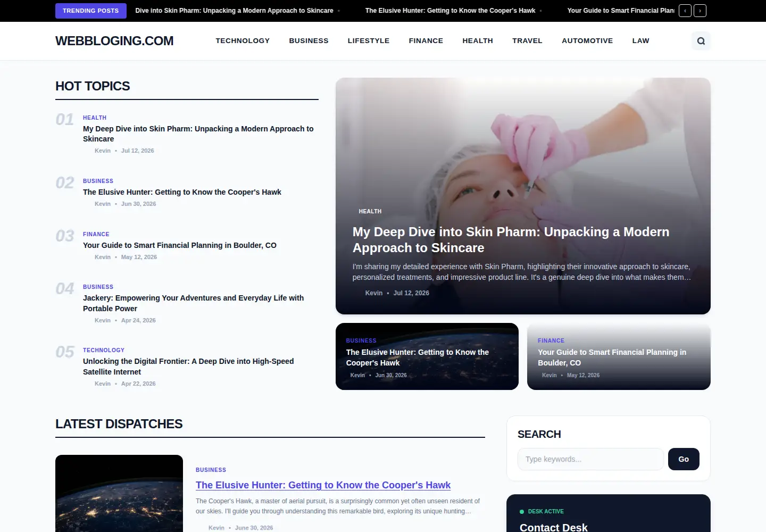Screen dimensions: 766x532
Task: Go to the Health section in navigation
Action: tap(478, 41)
